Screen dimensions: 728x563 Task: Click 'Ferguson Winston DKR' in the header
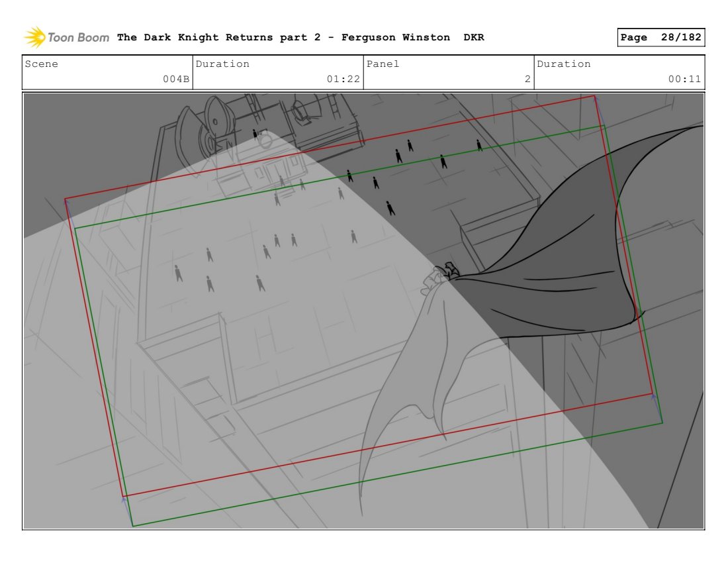pyautogui.click(x=413, y=37)
